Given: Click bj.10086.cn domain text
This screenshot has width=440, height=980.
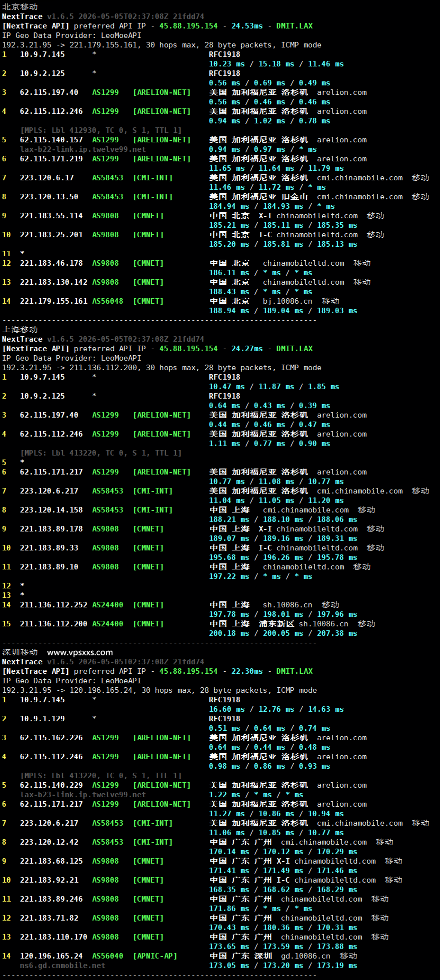Looking at the screenshot, I should 287,301.
